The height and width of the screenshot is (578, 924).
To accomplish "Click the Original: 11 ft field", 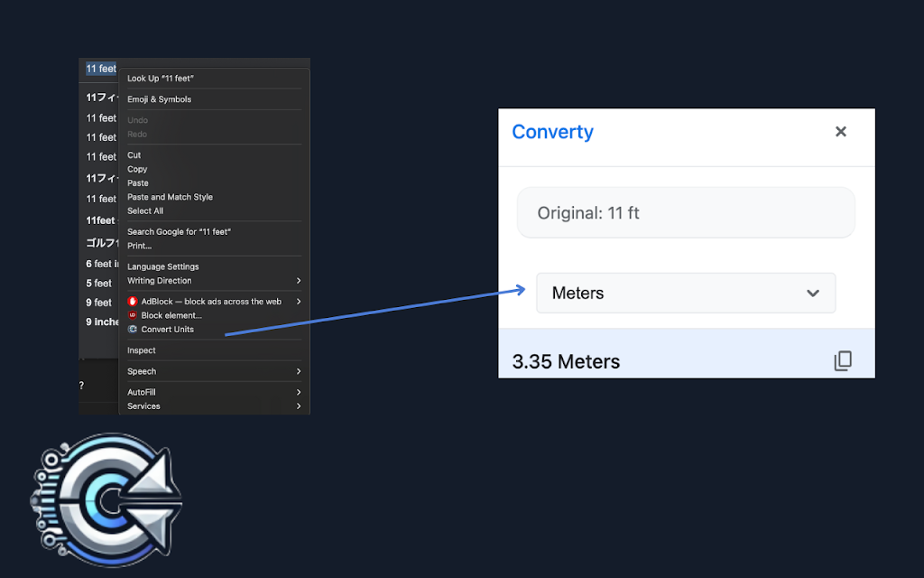I will 686,213.
